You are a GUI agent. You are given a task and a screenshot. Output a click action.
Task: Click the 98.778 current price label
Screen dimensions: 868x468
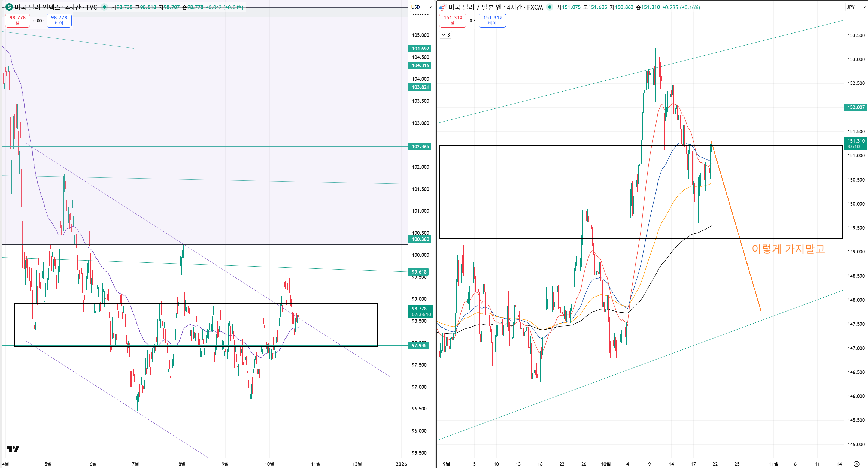pyautogui.click(x=420, y=311)
